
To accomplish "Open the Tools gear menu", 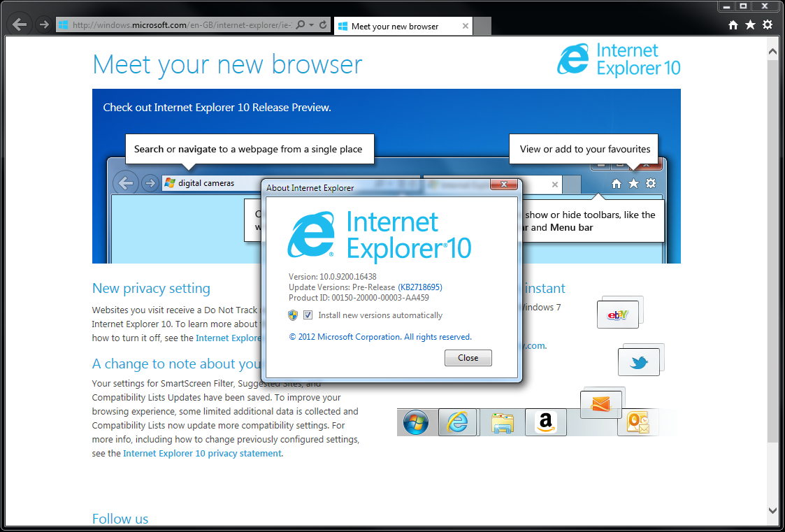I will coord(766,24).
